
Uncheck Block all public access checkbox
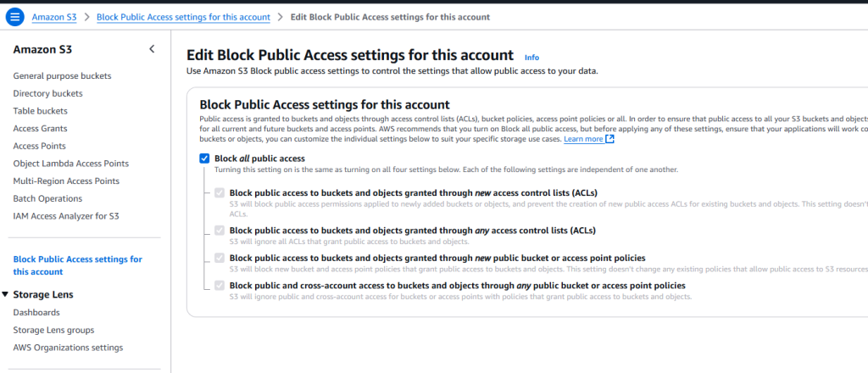pos(204,159)
